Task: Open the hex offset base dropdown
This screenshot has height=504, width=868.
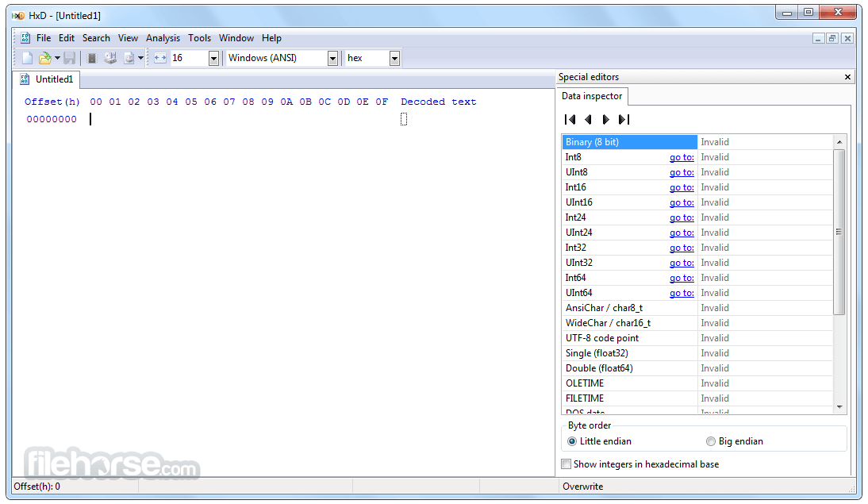Action: tap(394, 58)
